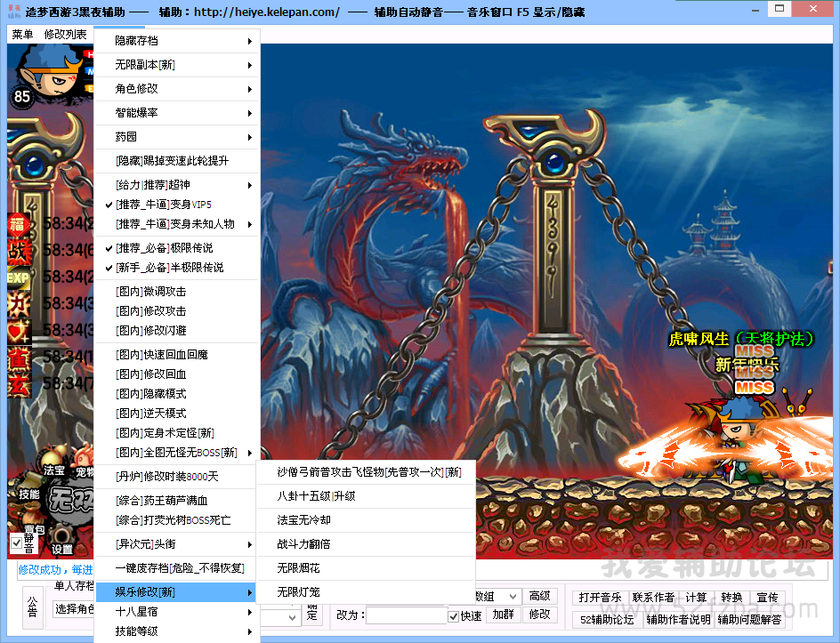Uncheck [新手_必备]半极限传说 menu item
This screenshot has height=643, width=840.
tap(177, 267)
